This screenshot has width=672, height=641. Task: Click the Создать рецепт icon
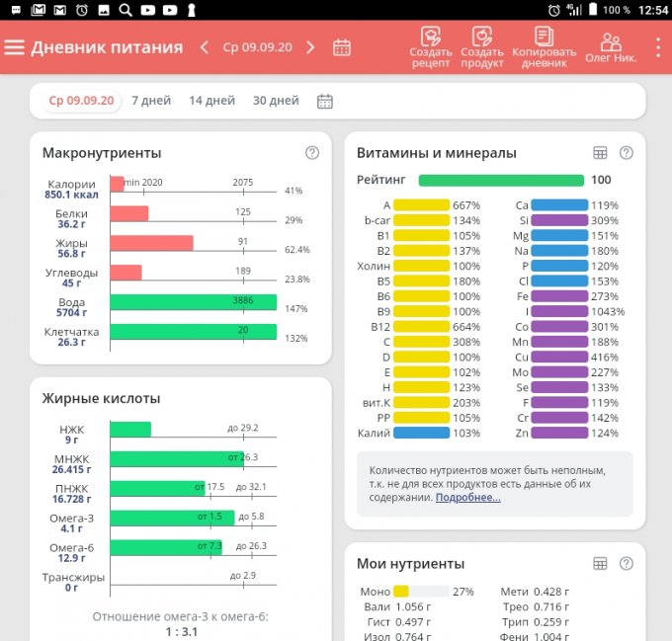[x=430, y=40]
